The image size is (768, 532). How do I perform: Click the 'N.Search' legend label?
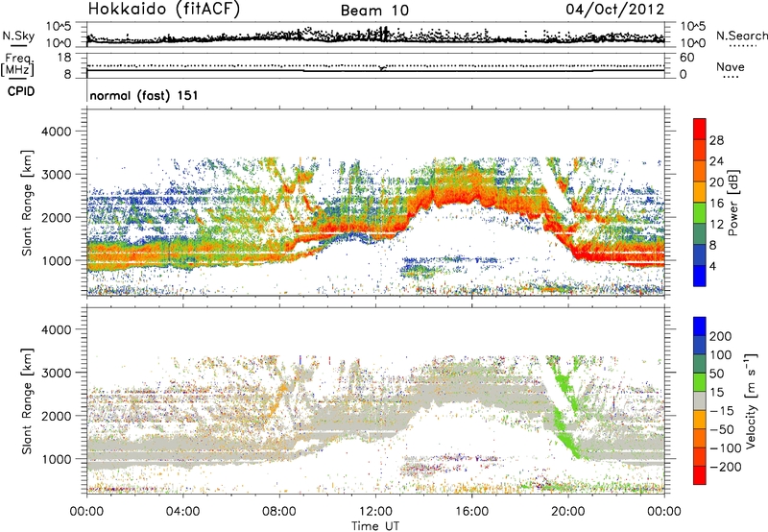pyautogui.click(x=741, y=36)
